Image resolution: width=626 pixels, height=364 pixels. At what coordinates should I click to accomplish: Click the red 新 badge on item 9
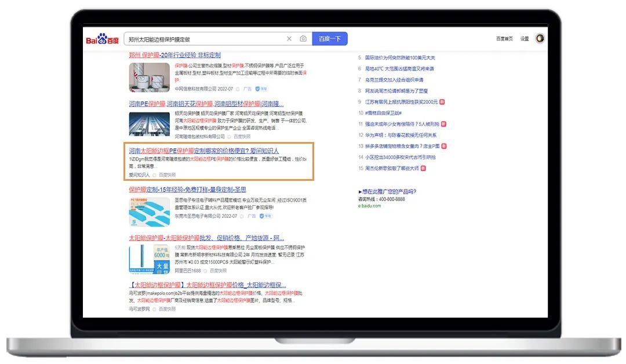(x=442, y=101)
